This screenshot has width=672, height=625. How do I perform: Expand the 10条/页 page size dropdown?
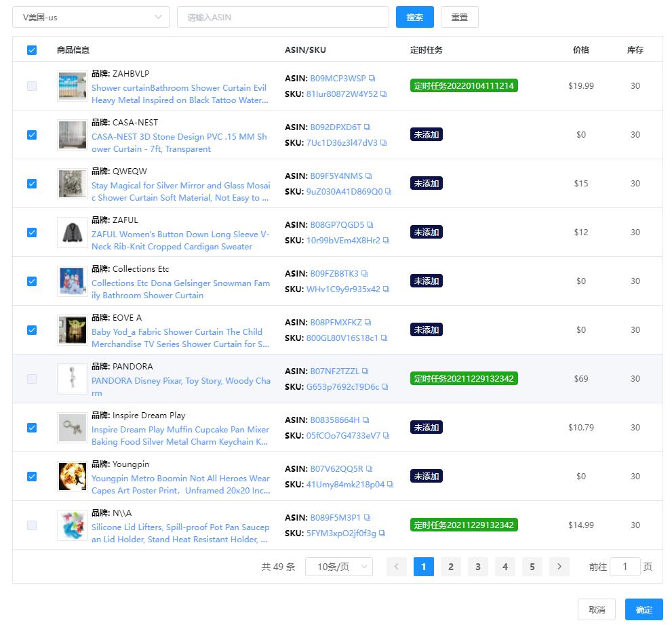pyautogui.click(x=338, y=567)
